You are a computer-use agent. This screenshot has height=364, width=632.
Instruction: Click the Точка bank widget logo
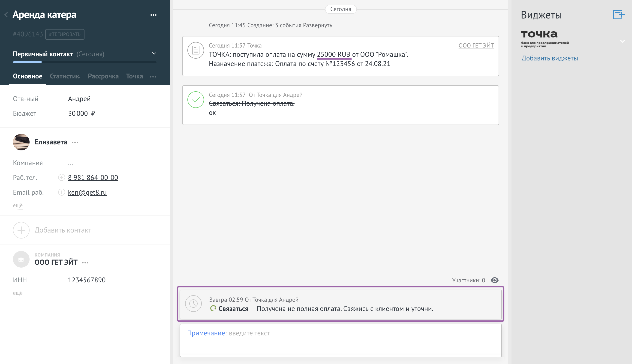[x=545, y=39]
